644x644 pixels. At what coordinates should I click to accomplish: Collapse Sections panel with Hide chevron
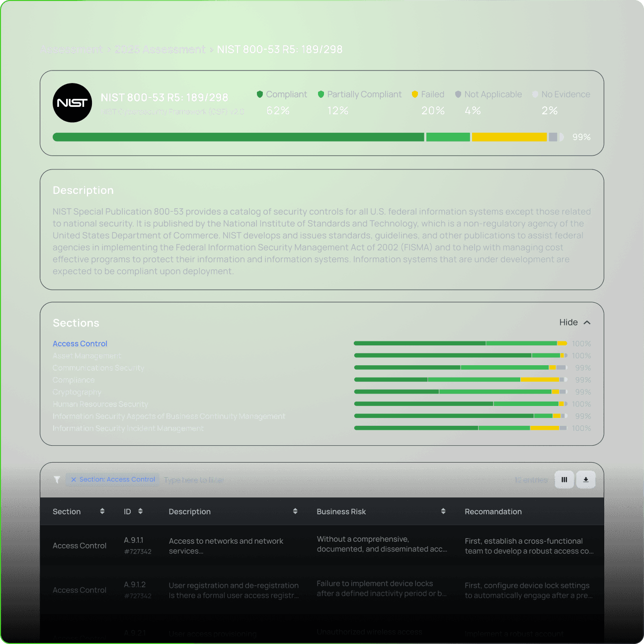[587, 322]
